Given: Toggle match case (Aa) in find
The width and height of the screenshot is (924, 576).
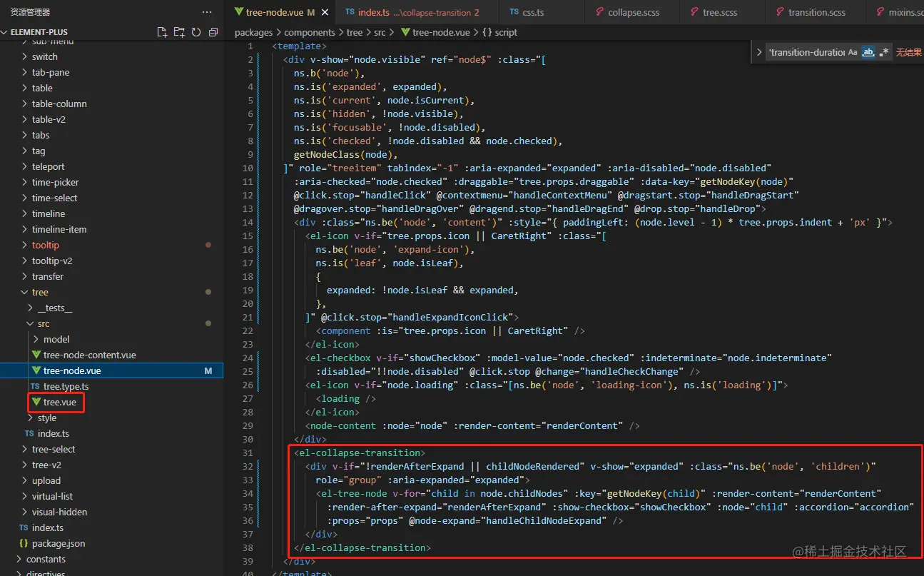Looking at the screenshot, I should click(x=853, y=52).
